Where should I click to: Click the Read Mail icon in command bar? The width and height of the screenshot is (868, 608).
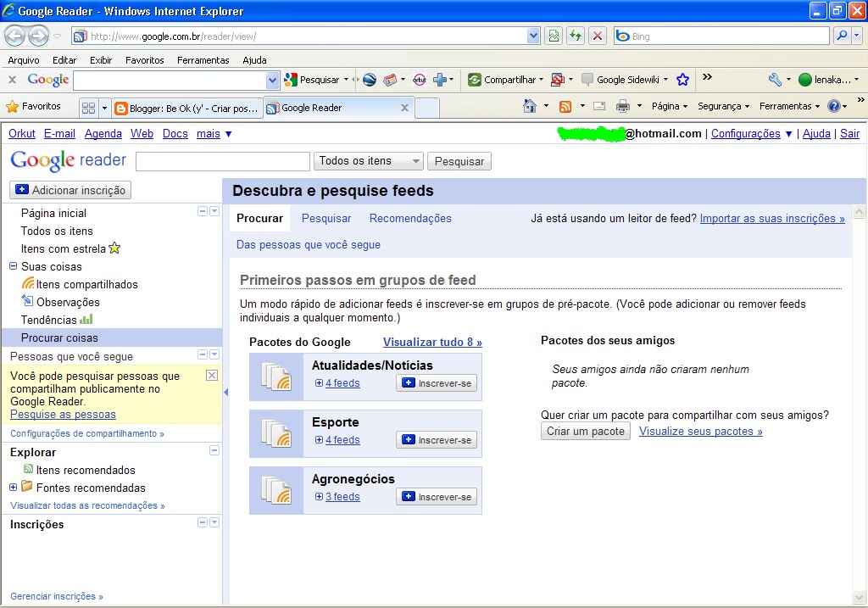[x=599, y=106]
